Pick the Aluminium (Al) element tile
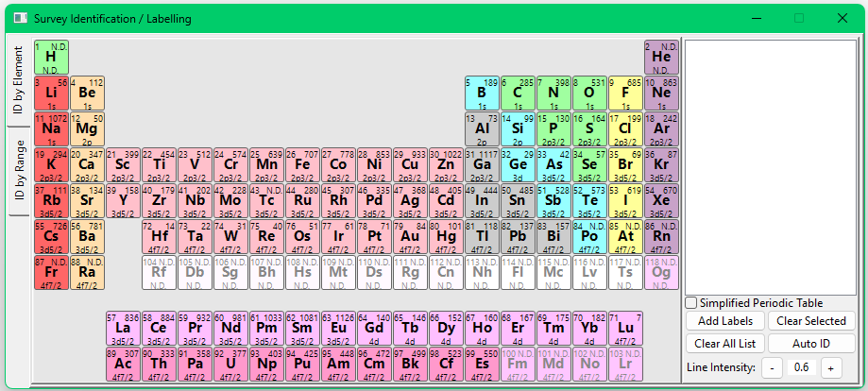868x391 pixels. tap(482, 129)
